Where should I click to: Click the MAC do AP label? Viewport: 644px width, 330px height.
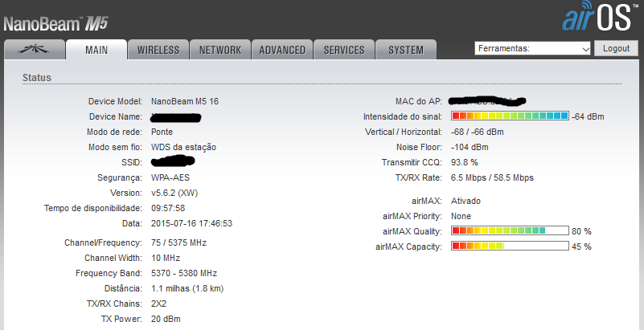[419, 101]
